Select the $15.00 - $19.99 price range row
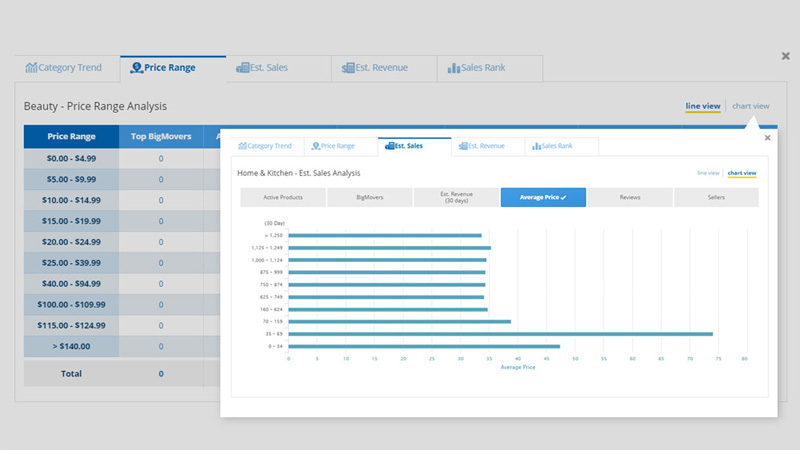 [x=71, y=221]
